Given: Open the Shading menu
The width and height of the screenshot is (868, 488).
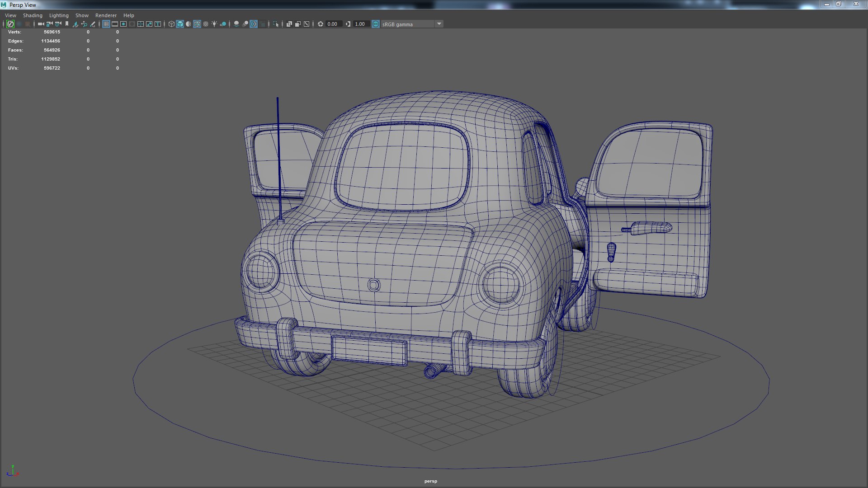Looking at the screenshot, I should coord(33,15).
